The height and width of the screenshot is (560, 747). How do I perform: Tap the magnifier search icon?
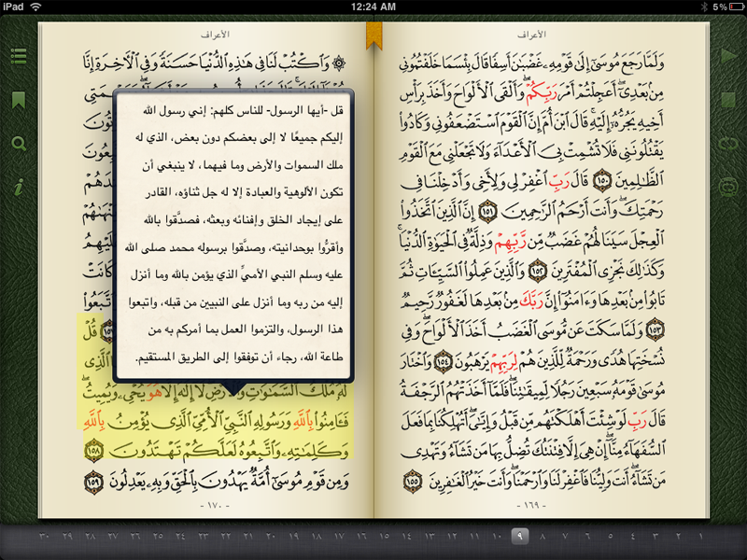pyautogui.click(x=19, y=144)
